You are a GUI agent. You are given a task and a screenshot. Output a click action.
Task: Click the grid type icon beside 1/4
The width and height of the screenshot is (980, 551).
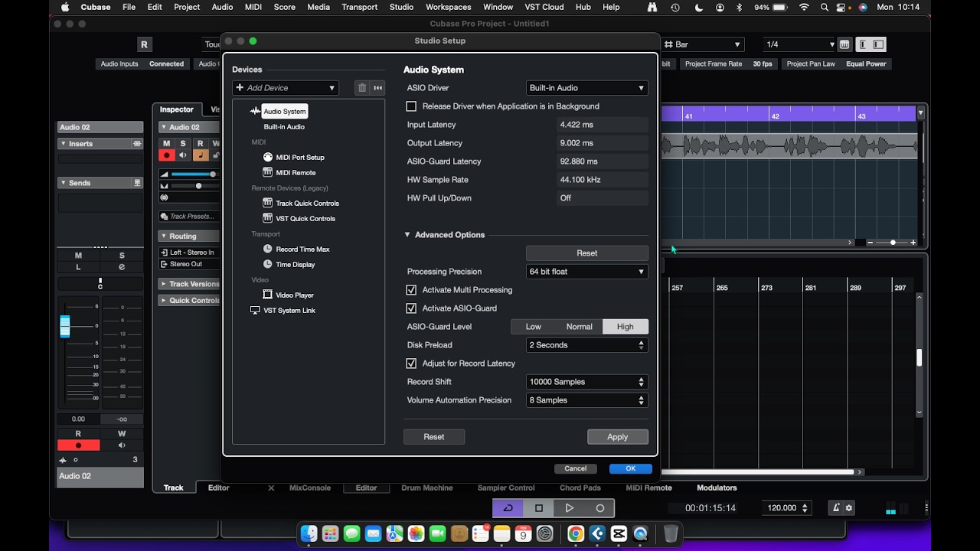844,44
